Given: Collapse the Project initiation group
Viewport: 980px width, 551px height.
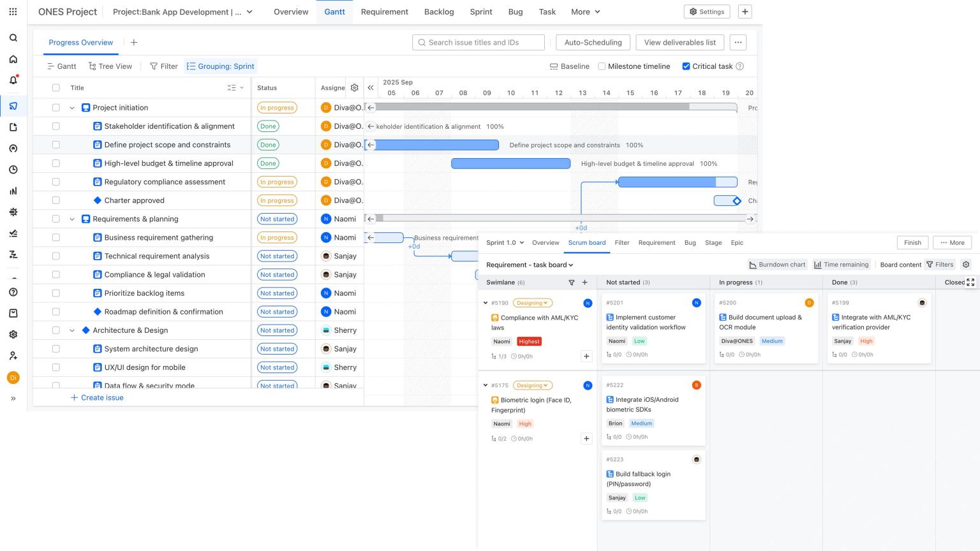Looking at the screenshot, I should 72,108.
